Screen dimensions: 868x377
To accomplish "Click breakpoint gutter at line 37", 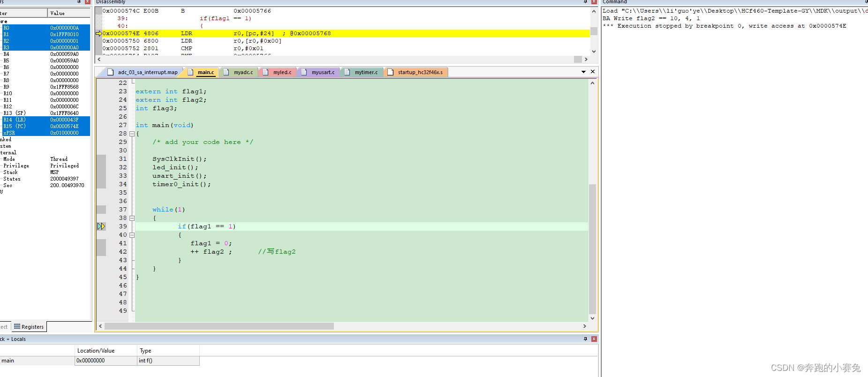I will [x=101, y=210].
